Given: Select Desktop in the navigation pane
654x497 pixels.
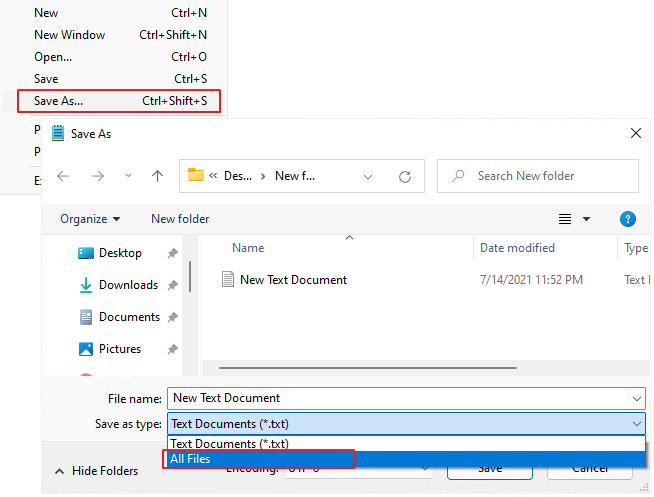Looking at the screenshot, I should click(x=119, y=253).
